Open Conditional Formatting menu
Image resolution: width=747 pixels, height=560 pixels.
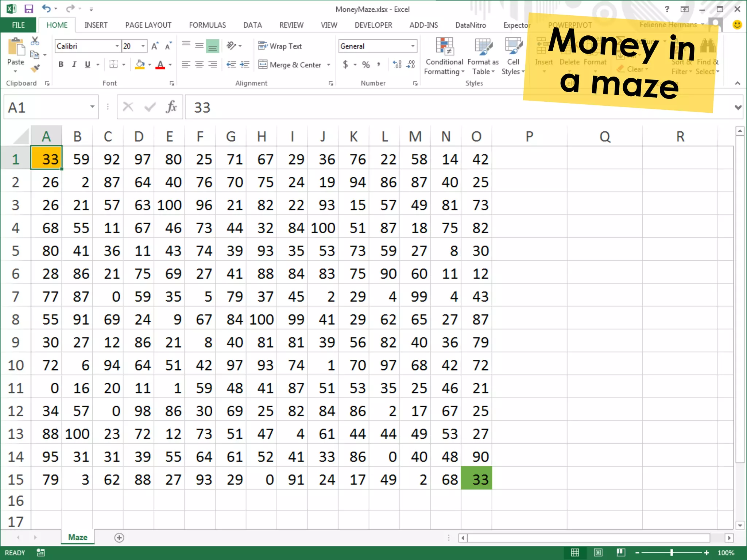(x=444, y=56)
